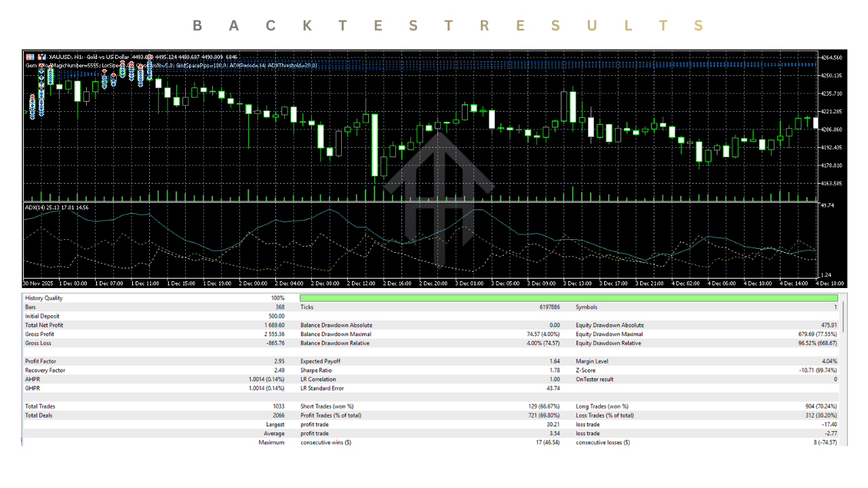
Task: Click the 49.74 ADX scale value
Action: (827, 205)
